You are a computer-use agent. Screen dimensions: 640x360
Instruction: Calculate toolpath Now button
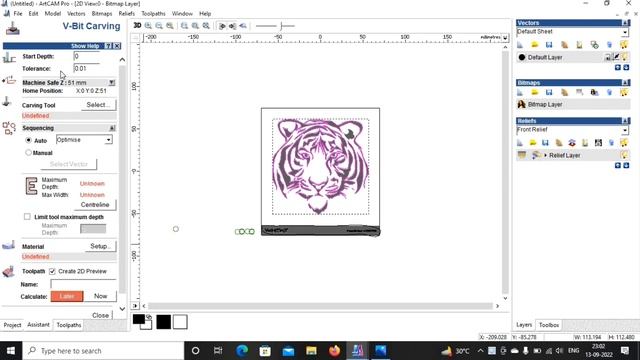tap(100, 296)
